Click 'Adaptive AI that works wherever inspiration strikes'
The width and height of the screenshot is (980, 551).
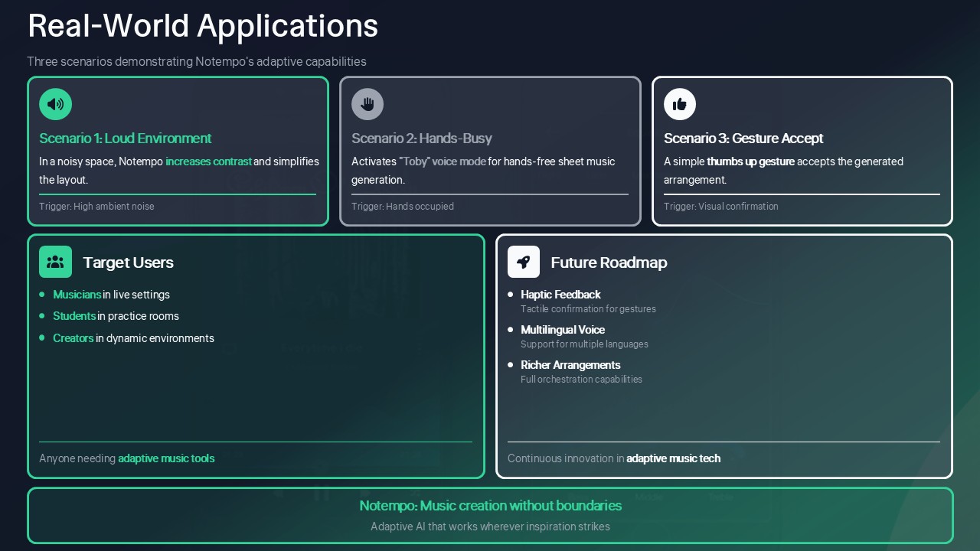tap(491, 527)
